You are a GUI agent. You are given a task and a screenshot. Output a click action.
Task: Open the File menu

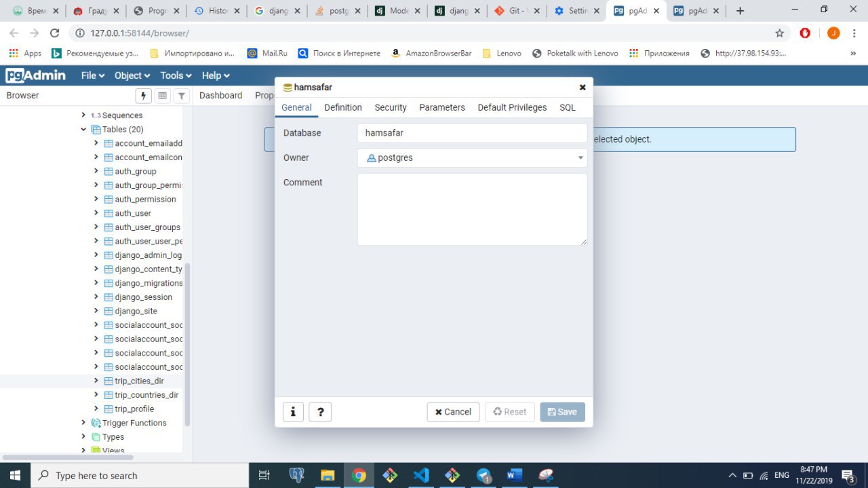coord(93,75)
